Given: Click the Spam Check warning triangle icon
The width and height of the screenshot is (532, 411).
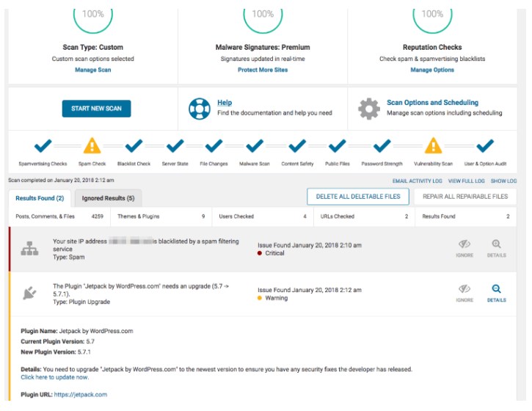Looking at the screenshot, I should tap(92, 145).
